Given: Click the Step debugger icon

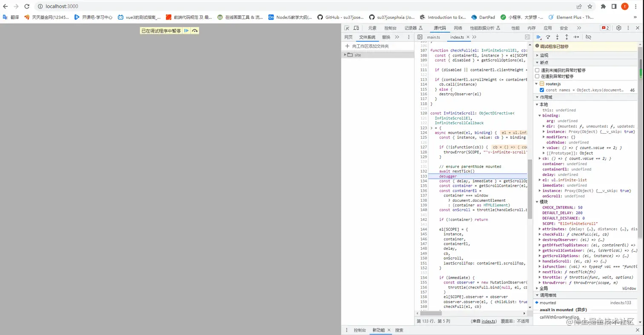Looking at the screenshot, I should [576, 37].
